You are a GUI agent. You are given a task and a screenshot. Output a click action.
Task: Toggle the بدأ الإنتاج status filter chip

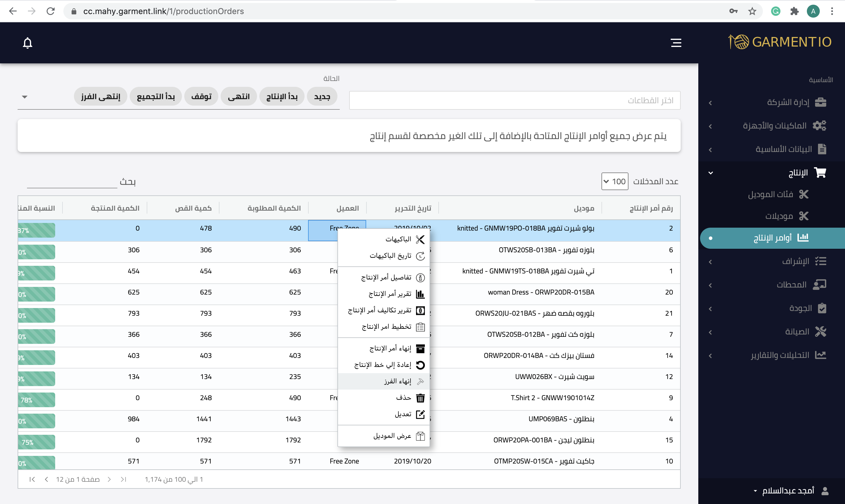tap(282, 97)
